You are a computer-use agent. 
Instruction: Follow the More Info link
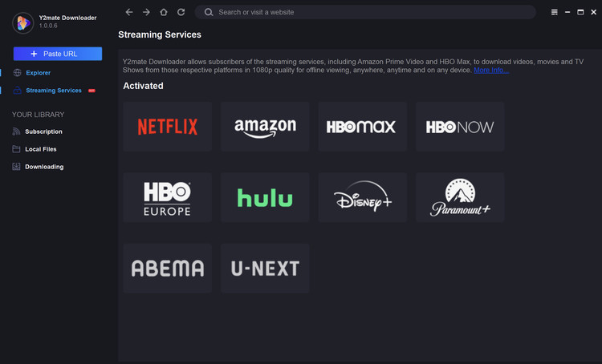pos(491,71)
